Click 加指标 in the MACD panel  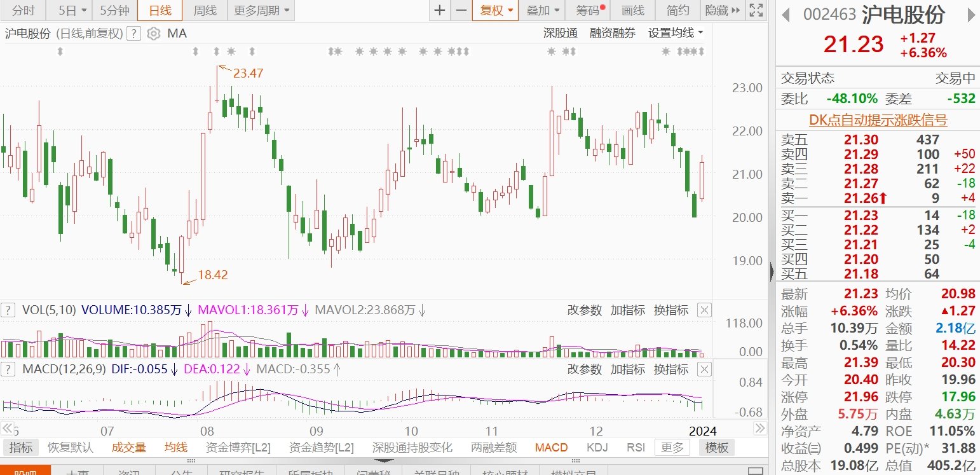(627, 369)
